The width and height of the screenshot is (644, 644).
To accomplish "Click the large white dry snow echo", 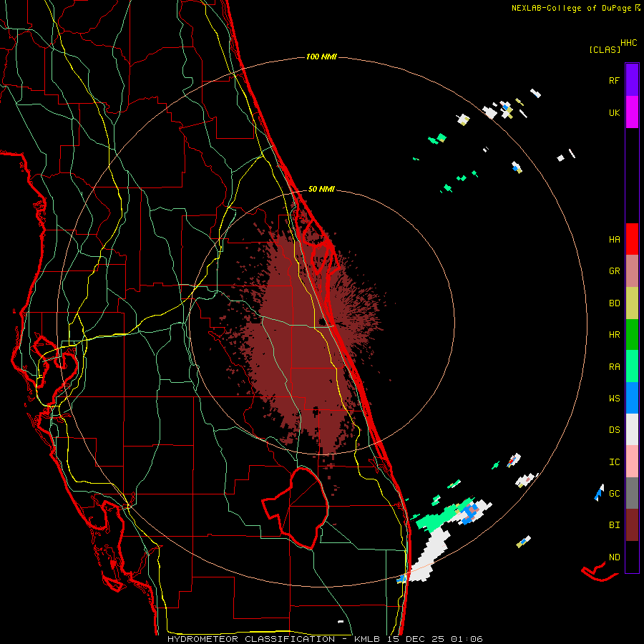I will [x=431, y=555].
